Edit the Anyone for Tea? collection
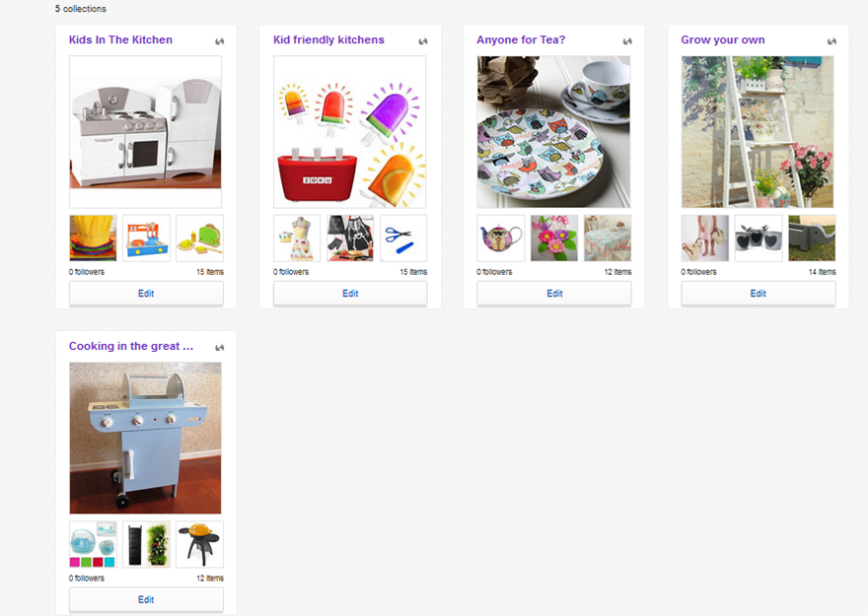Image resolution: width=868 pixels, height=616 pixels. [x=554, y=294]
